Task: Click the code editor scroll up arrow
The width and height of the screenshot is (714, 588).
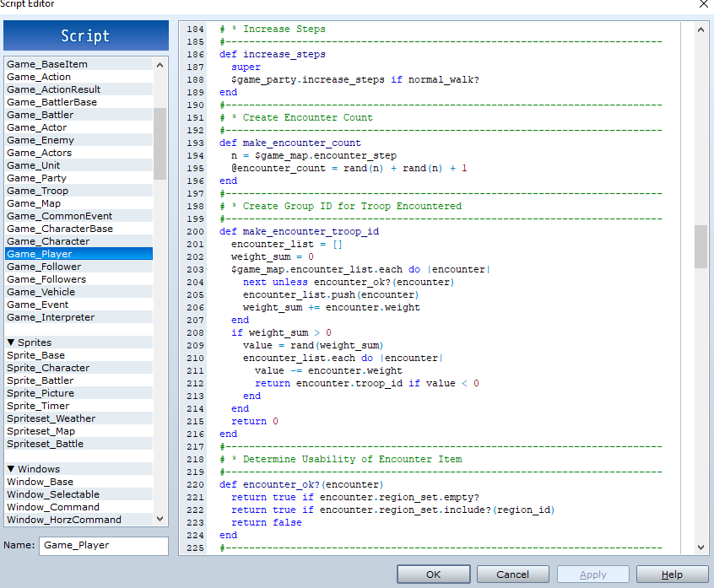Action: point(700,30)
